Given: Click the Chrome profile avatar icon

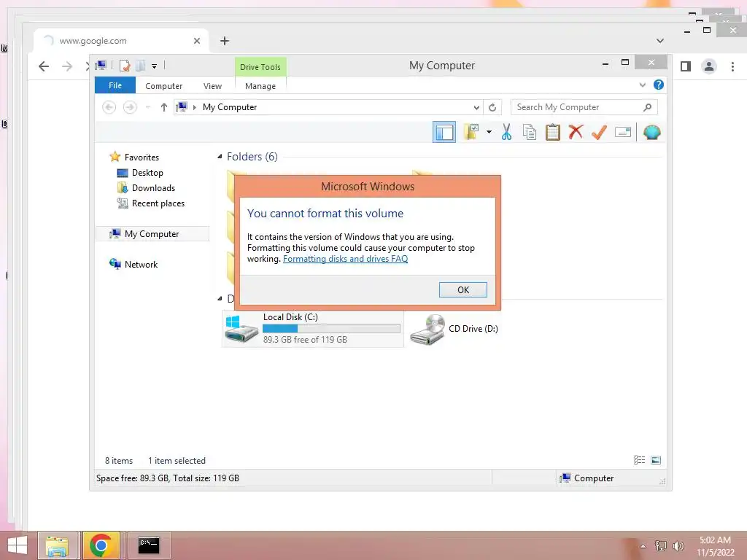Looking at the screenshot, I should 709,66.
